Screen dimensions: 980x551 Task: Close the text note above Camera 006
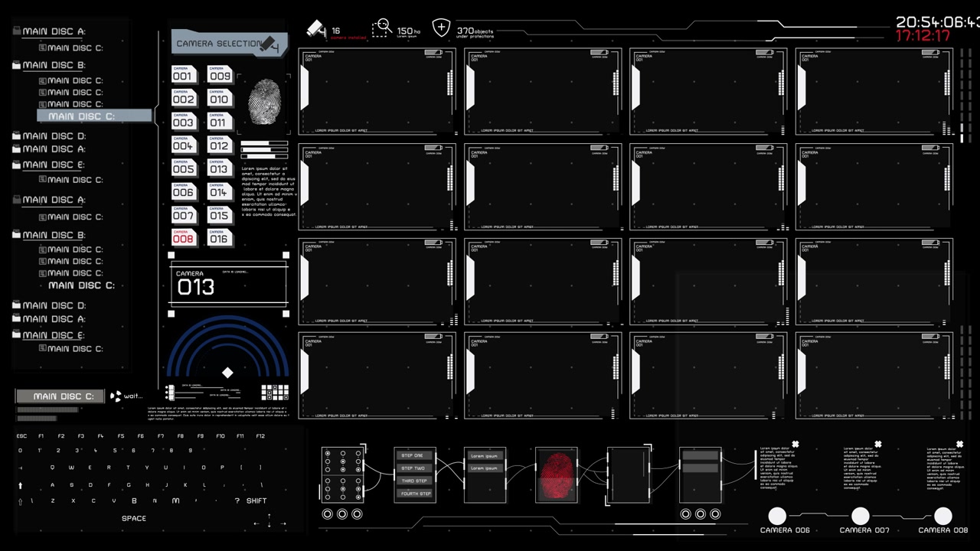[x=795, y=444]
